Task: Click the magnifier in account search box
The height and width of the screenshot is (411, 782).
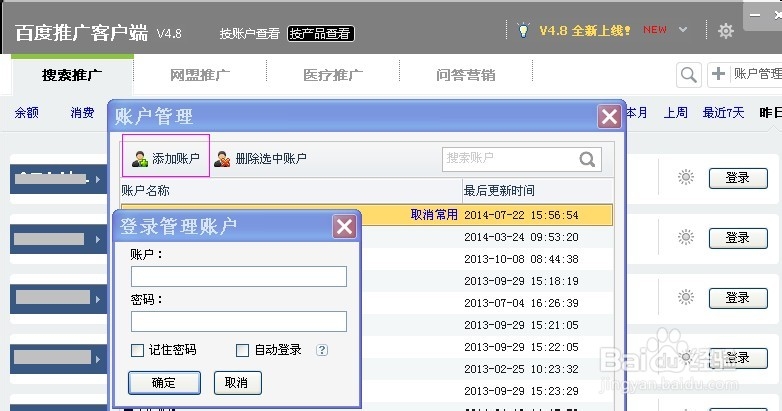Action: point(587,159)
